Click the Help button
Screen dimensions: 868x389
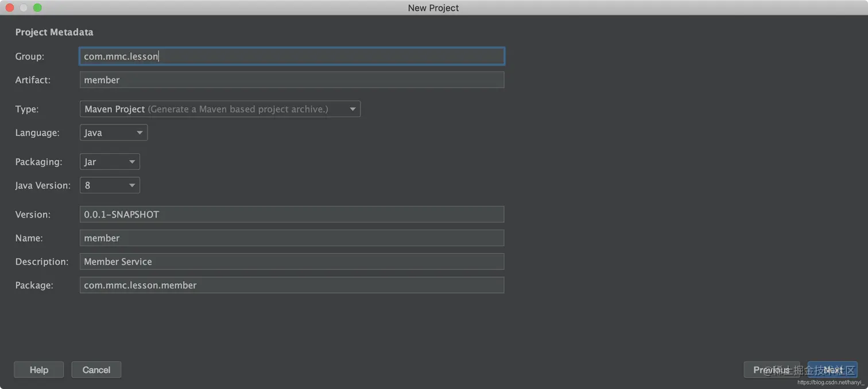(x=39, y=370)
